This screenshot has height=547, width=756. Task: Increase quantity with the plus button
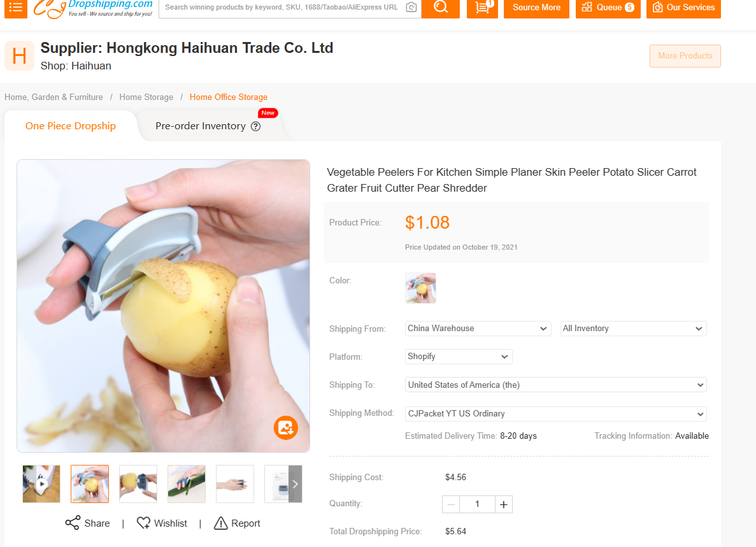click(503, 504)
